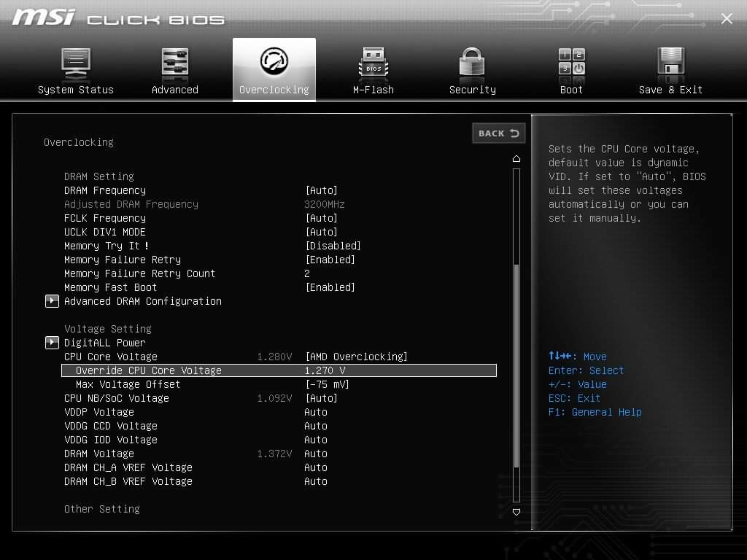Screen dimensions: 747x560
Task: Toggle Memory Failure Retry [Enabled] setting
Action: [330, 260]
